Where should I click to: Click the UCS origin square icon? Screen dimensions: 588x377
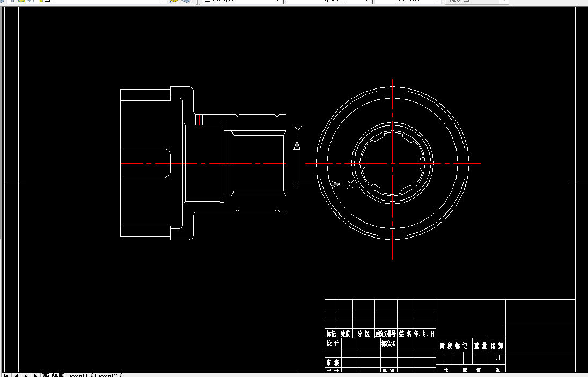point(297,184)
